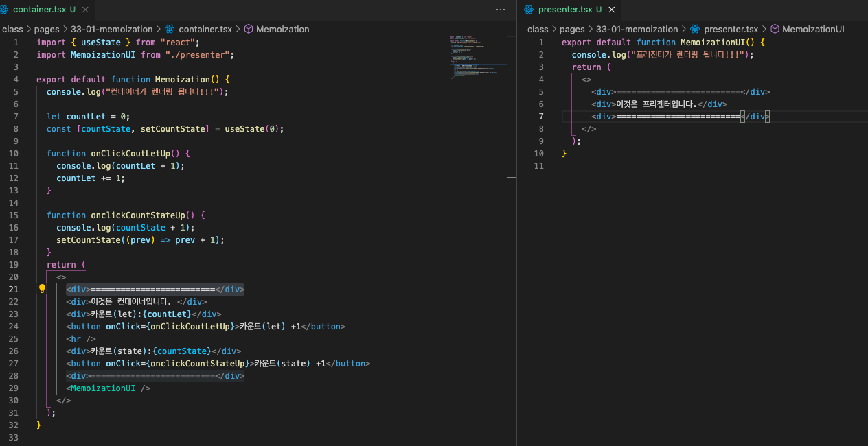Click line number 21 in container.tsx
The height and width of the screenshot is (446, 868).
(14, 289)
